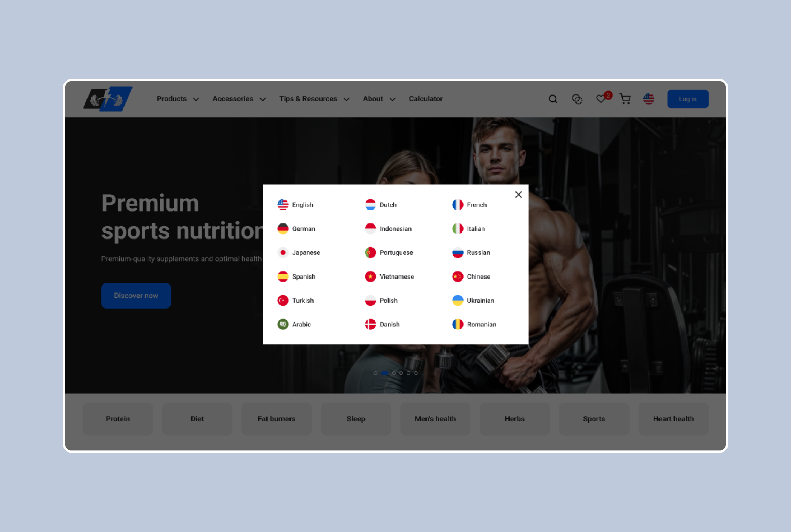Click the wishlist heart icon
The image size is (791, 532).
[602, 99]
